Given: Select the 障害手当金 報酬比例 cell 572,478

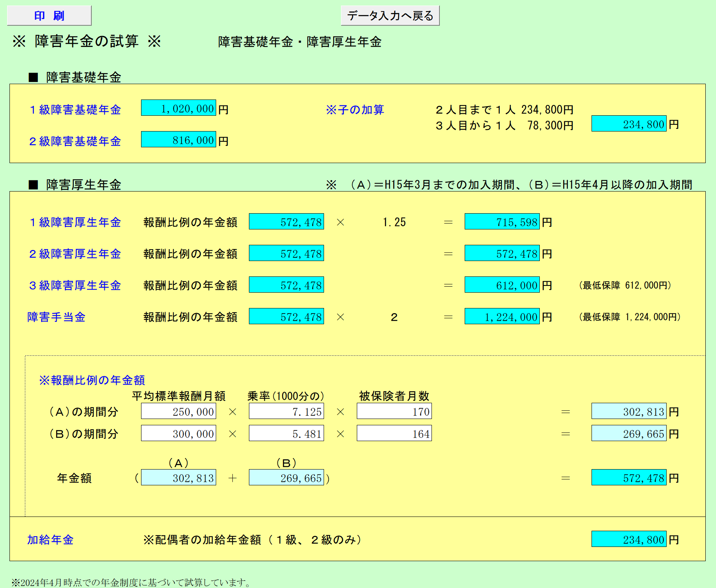Looking at the screenshot, I should [x=286, y=316].
